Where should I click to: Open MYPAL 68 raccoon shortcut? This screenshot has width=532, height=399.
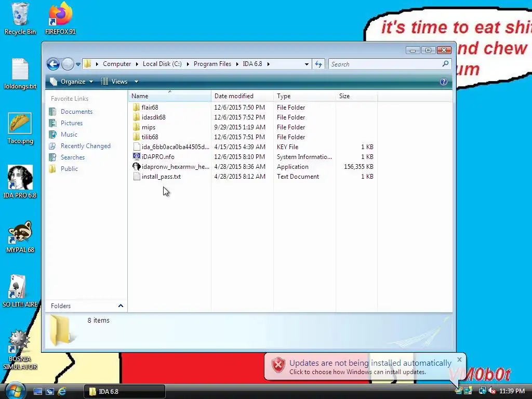pyautogui.click(x=20, y=237)
